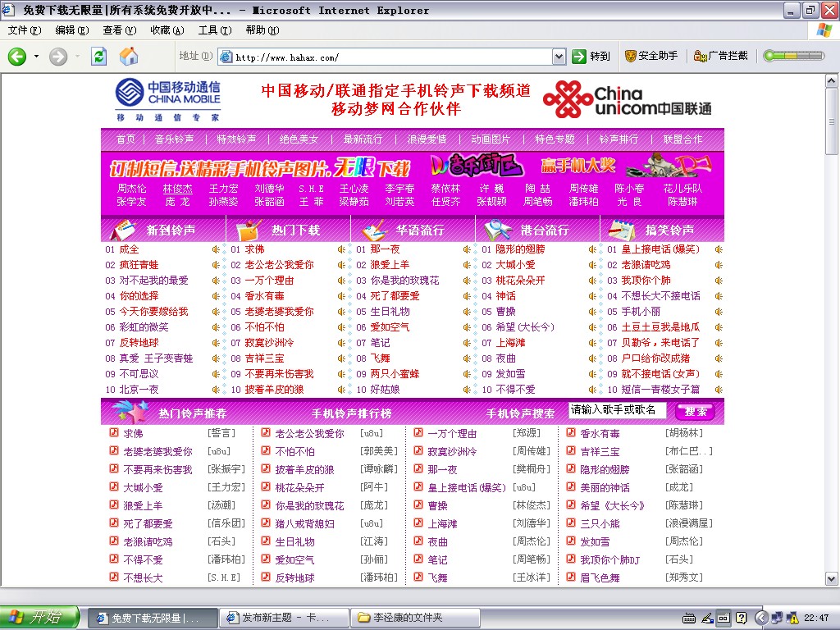Click the music note icon beside 眉飞色舞

[x=571, y=577]
